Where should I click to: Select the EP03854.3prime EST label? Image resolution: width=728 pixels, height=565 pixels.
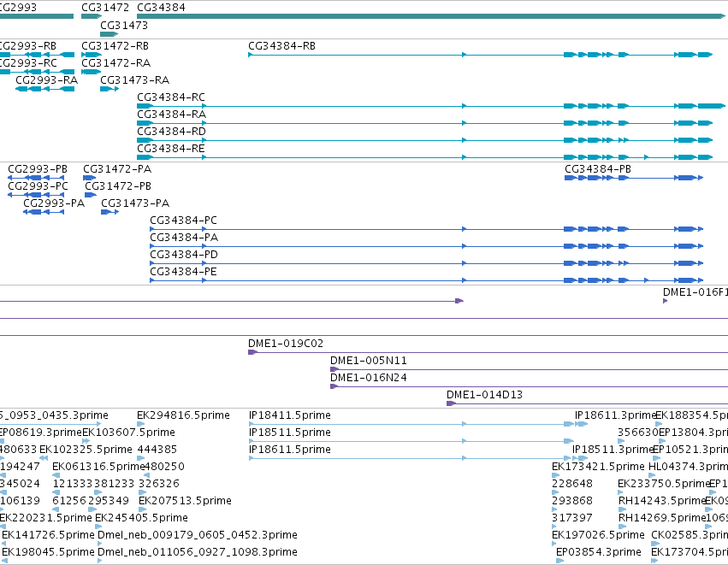[599, 553]
